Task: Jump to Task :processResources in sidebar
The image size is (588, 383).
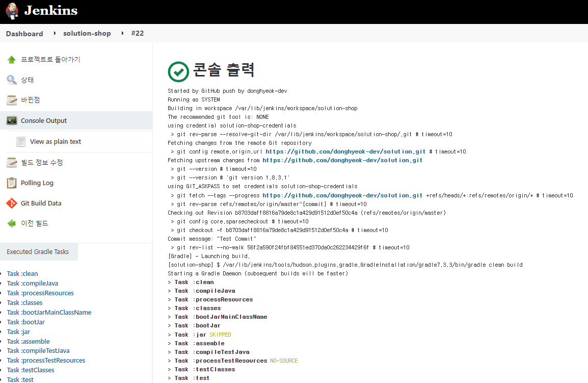Action: (40, 293)
